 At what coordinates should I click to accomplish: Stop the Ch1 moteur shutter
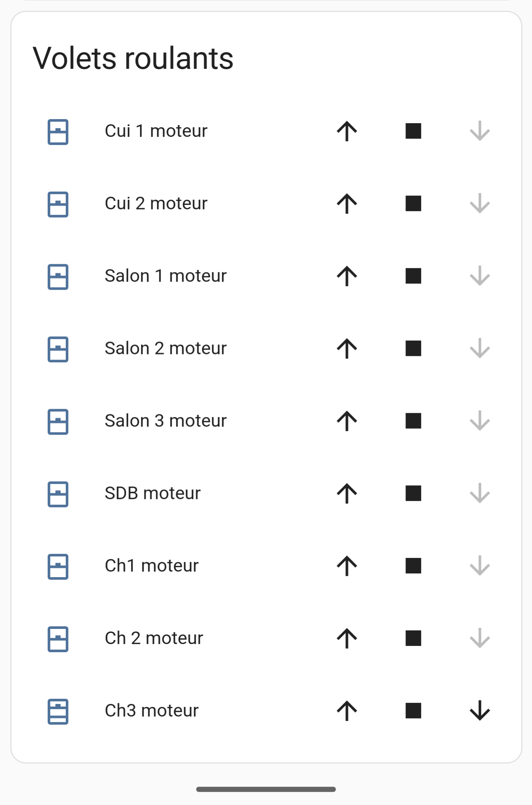[413, 566]
